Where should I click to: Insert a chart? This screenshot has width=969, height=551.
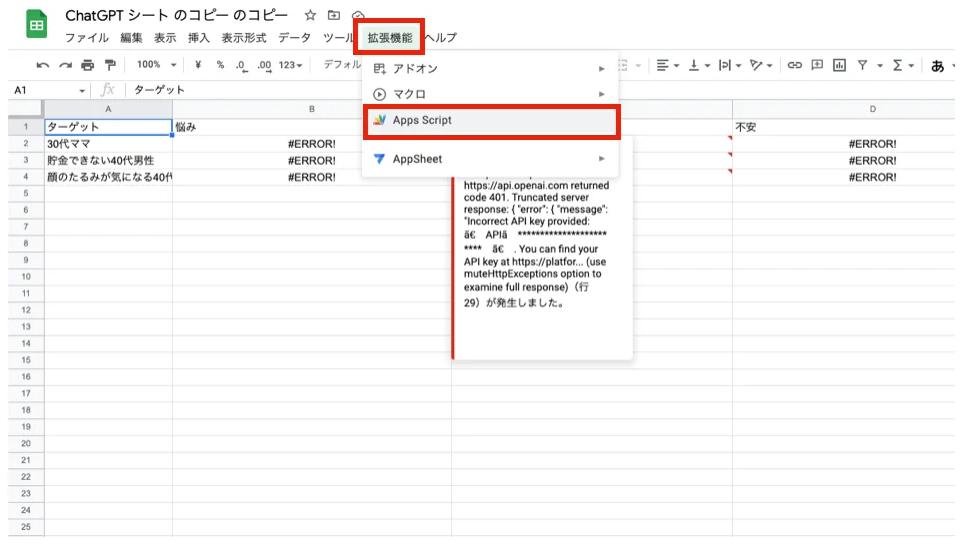839,65
